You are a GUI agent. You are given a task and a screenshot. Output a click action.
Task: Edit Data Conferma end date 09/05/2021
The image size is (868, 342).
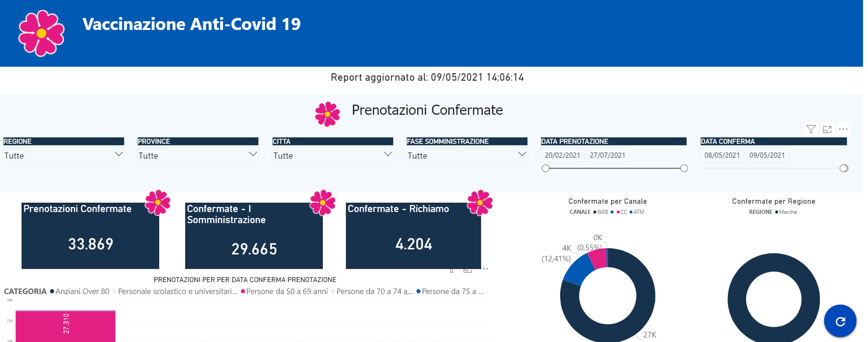click(767, 155)
